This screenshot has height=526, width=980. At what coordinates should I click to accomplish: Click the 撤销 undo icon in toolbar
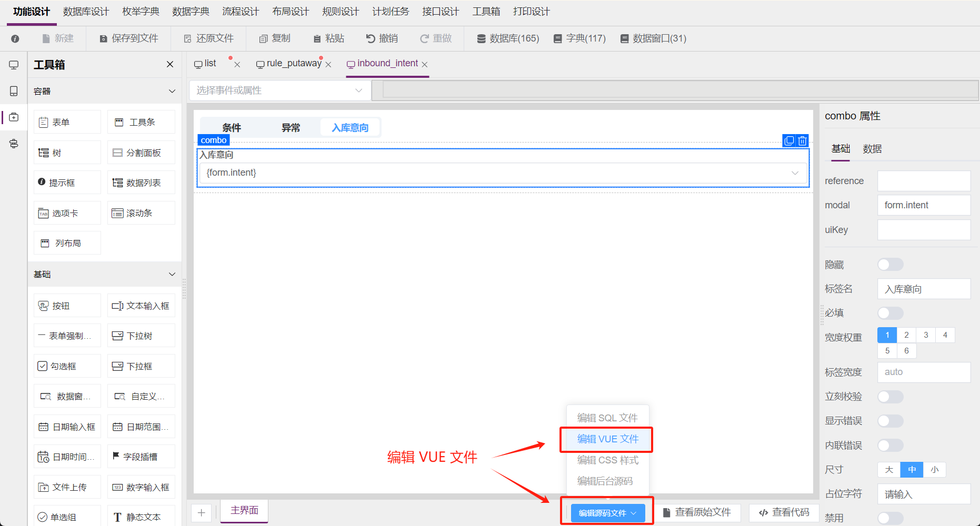tap(371, 38)
